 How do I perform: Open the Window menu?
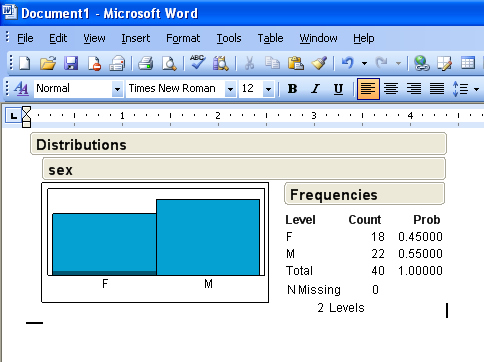(318, 38)
